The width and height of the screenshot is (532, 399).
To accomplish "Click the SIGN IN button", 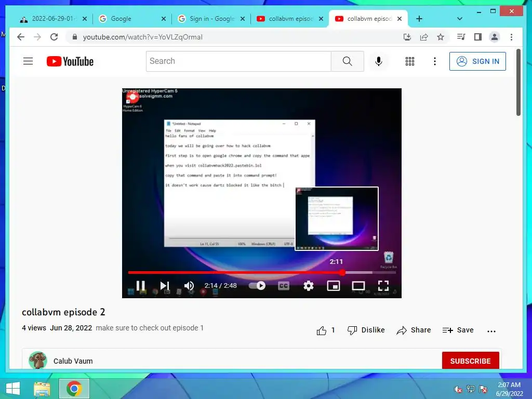I will [x=477, y=61].
